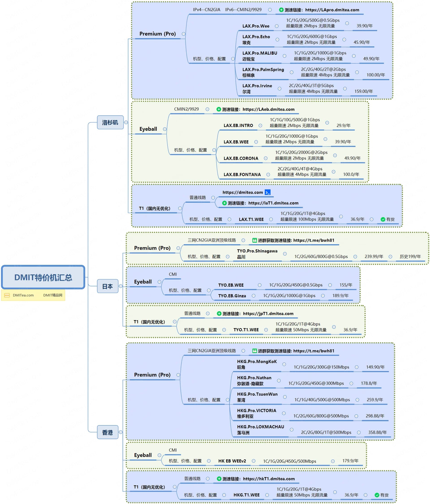Open the https://t.me/bwh81 link in Japan section
Screen dimensions: 430x504
click(314, 240)
